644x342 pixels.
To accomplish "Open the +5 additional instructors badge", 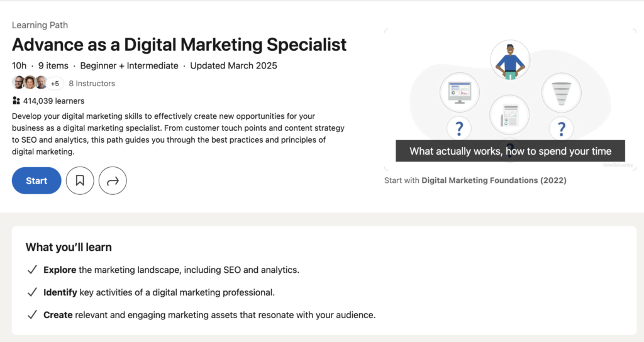I will (x=55, y=84).
